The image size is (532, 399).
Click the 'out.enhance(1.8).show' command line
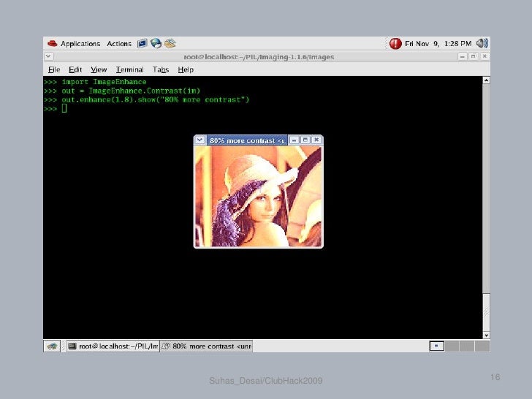156,99
